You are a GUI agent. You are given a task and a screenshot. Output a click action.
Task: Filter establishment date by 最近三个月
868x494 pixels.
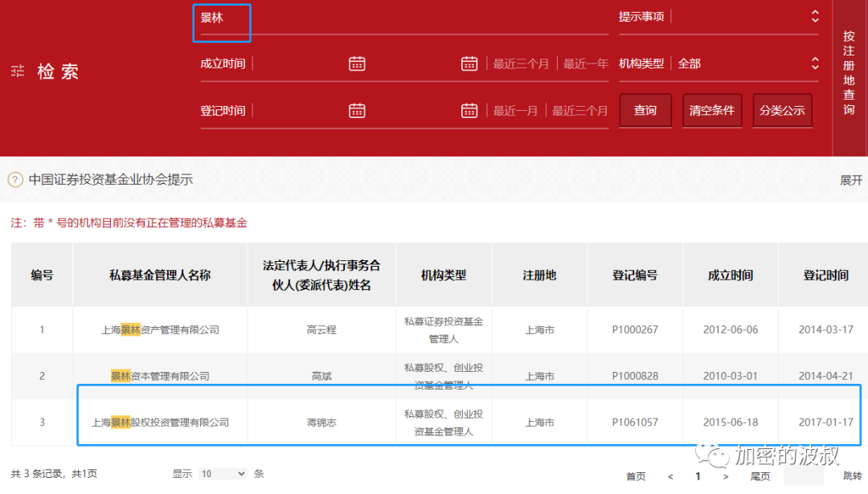pyautogui.click(x=522, y=63)
